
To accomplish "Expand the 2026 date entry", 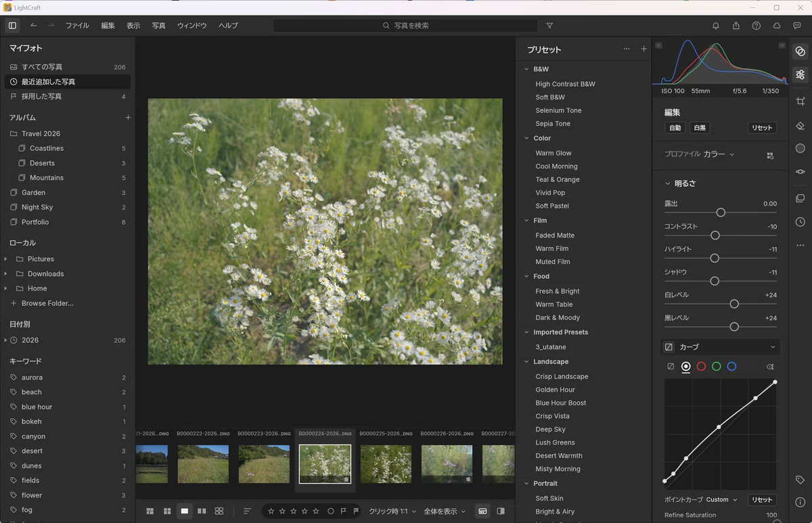I will [x=5, y=340].
